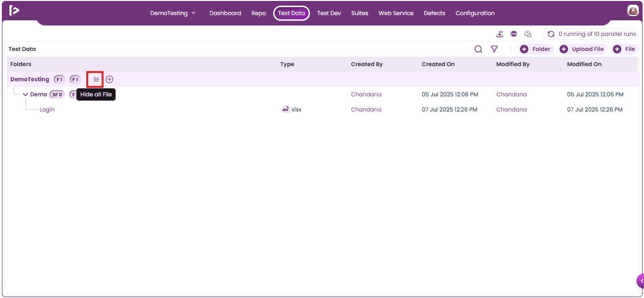Open the chat bubbles icon
The height and width of the screenshot is (298, 644).
[x=528, y=34]
